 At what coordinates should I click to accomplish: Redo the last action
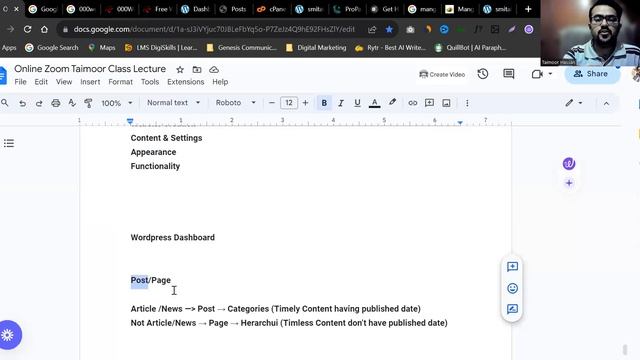pos(39,103)
